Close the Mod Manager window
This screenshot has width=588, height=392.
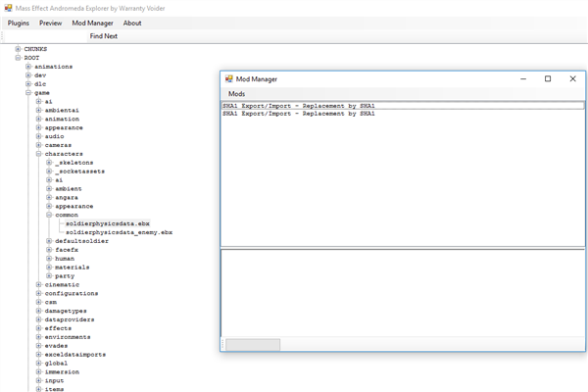572,78
